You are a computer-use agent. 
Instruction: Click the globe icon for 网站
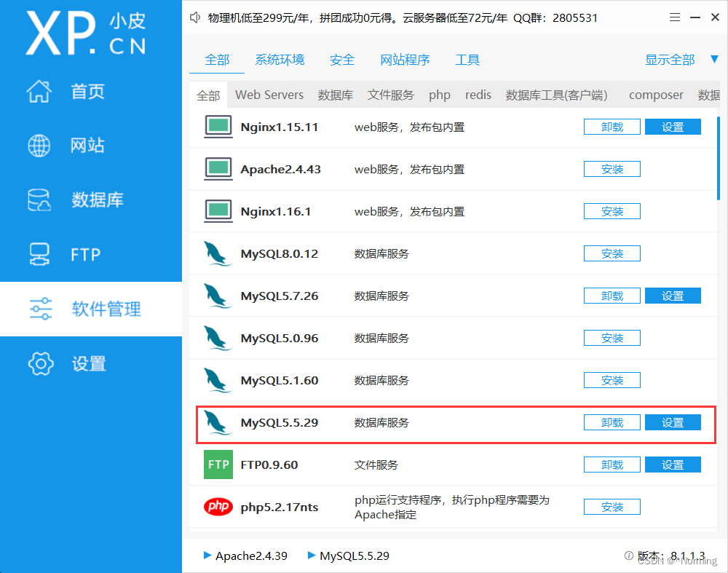(x=39, y=146)
